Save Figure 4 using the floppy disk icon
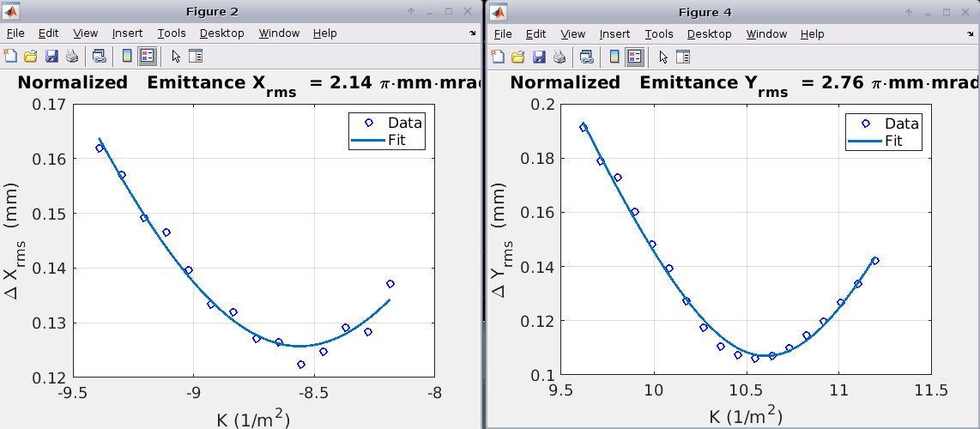 tap(539, 57)
